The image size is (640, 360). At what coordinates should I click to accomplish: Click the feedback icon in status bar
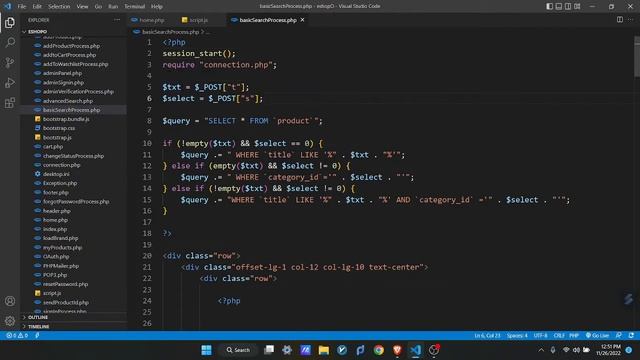(x=619, y=336)
